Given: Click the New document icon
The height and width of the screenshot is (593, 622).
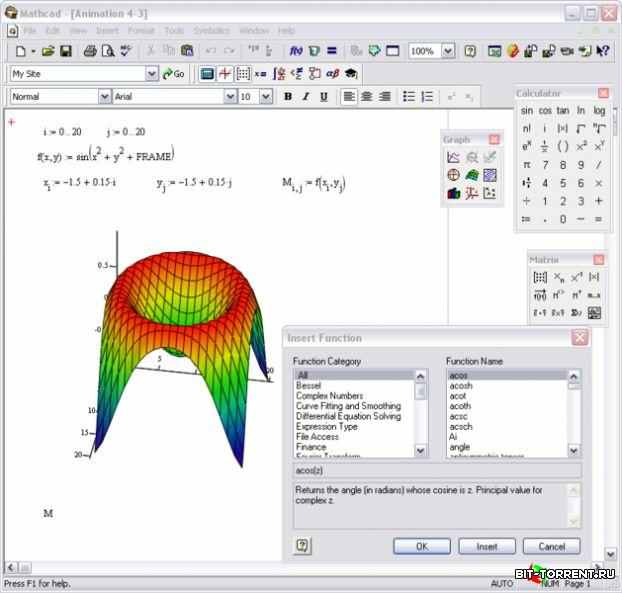Looking at the screenshot, I should (x=21, y=51).
